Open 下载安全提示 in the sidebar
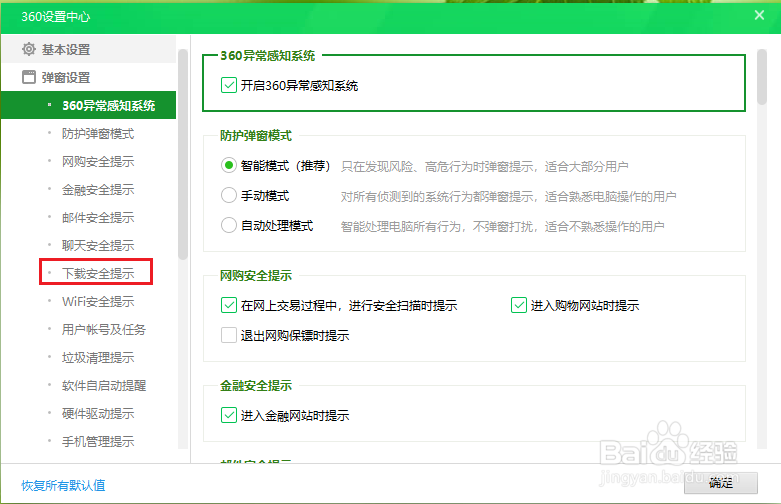Screen dimensions: 781x504 pos(98,273)
